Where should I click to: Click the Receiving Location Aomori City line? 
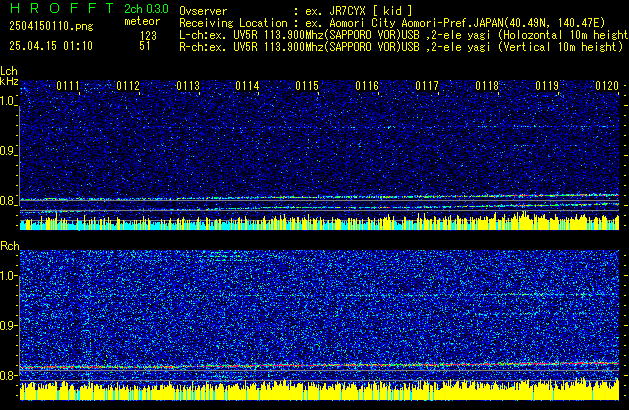392,23
